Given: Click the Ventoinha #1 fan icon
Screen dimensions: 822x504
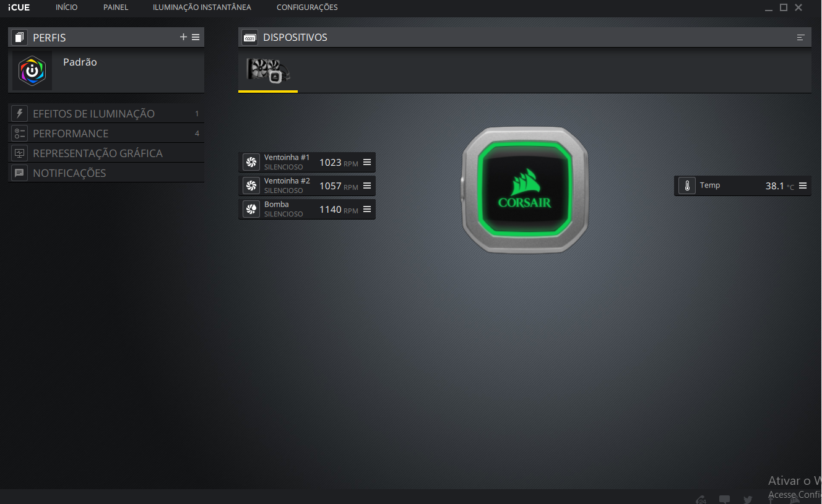Looking at the screenshot, I should coord(251,162).
